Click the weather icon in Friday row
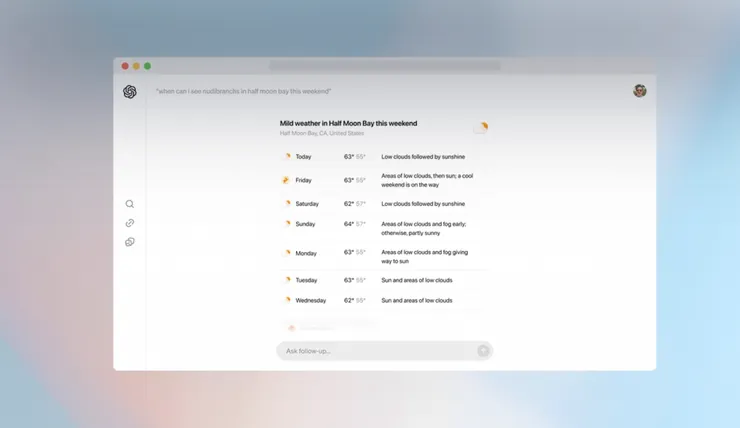740x428 pixels. (x=286, y=180)
